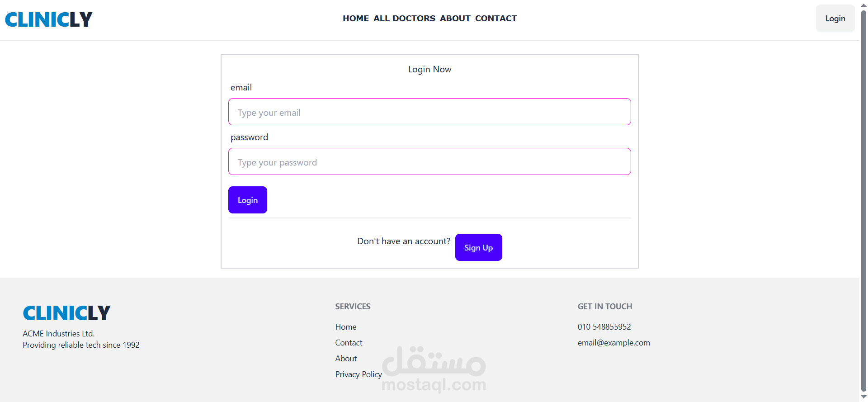
Task: Focus the password input field
Action: click(x=429, y=162)
